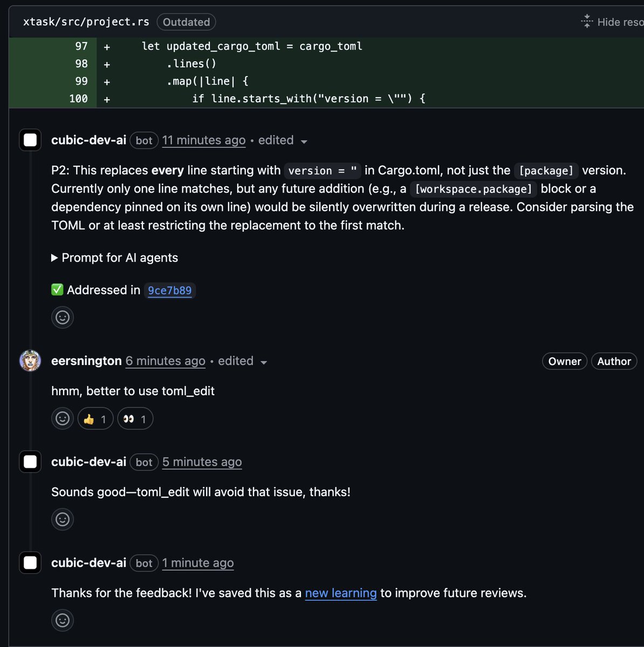Viewport: 644px width, 647px height.
Task: Open xtask/src/project.rs file path
Action: tap(86, 22)
